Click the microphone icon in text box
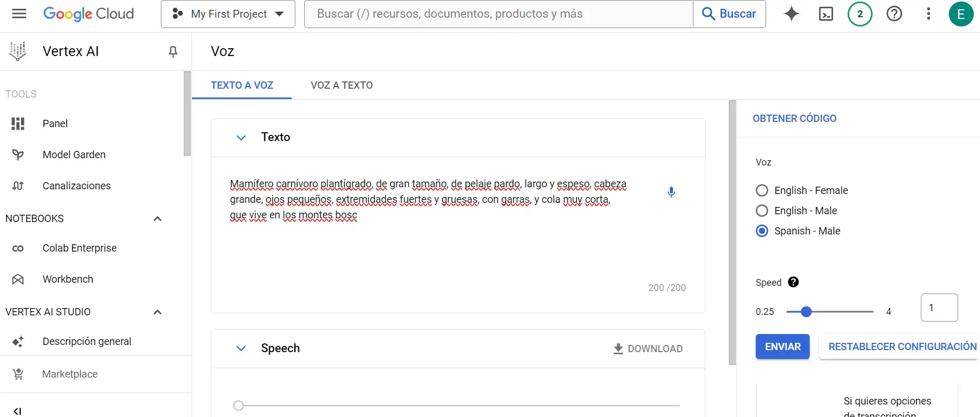The height and width of the screenshot is (417, 980). (671, 192)
